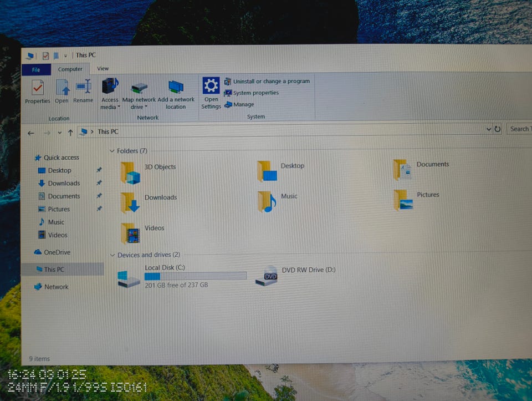Open Documents in the navigation pane
Image resolution: width=532 pixels, height=401 pixels.
(x=59, y=196)
